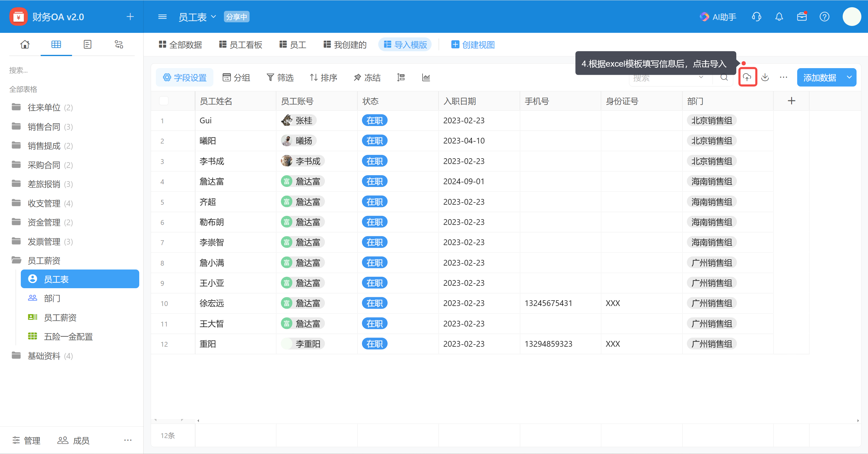Toggle the hamburger menu icon
Screen dimensions: 868x454
pyautogui.click(x=162, y=17)
